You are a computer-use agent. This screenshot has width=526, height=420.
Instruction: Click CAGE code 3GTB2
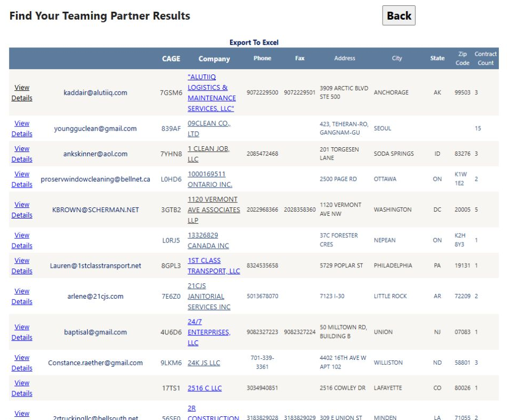171,209
